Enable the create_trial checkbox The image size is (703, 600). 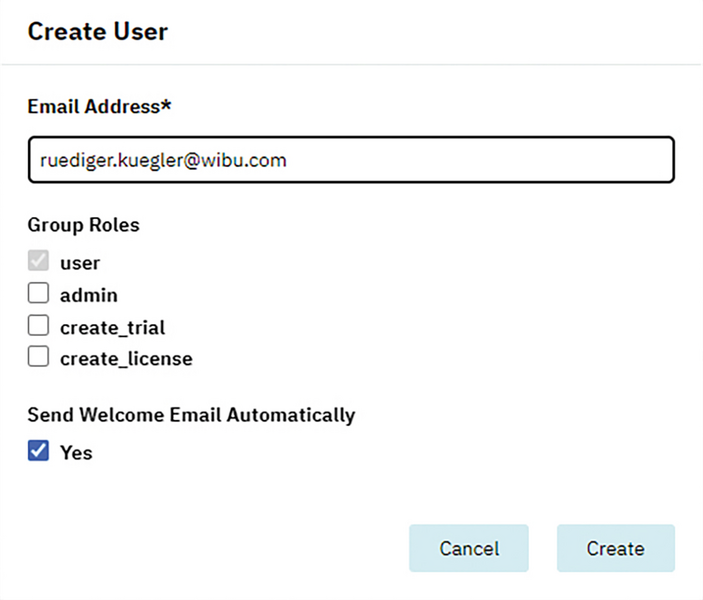38,326
